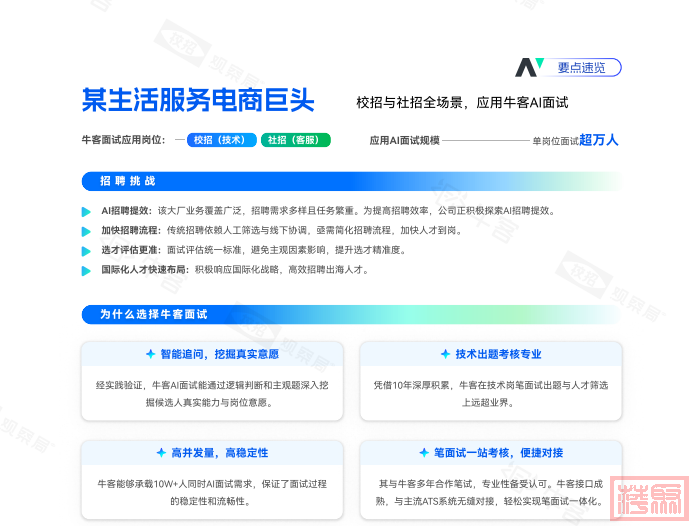695x526 pixels.
Task: Click the triangle bullet before 国际化人才快速布局
Action: click(x=88, y=270)
